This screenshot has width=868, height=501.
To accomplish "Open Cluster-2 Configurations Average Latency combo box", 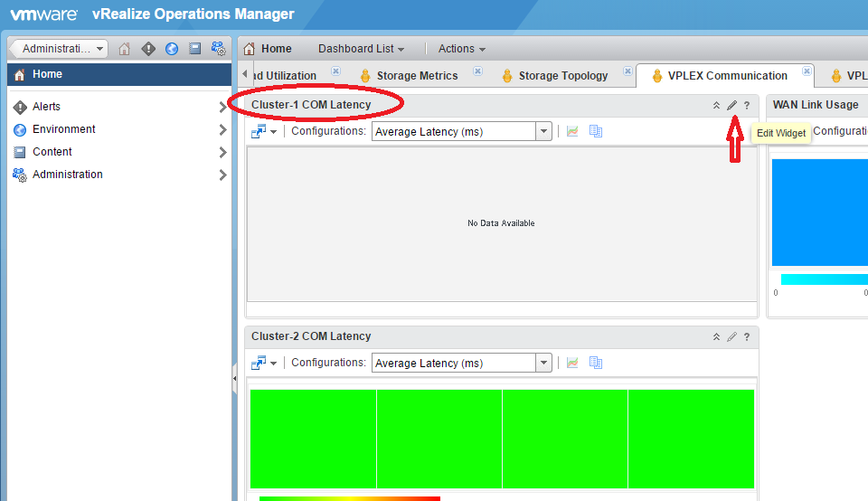I will (x=462, y=363).
